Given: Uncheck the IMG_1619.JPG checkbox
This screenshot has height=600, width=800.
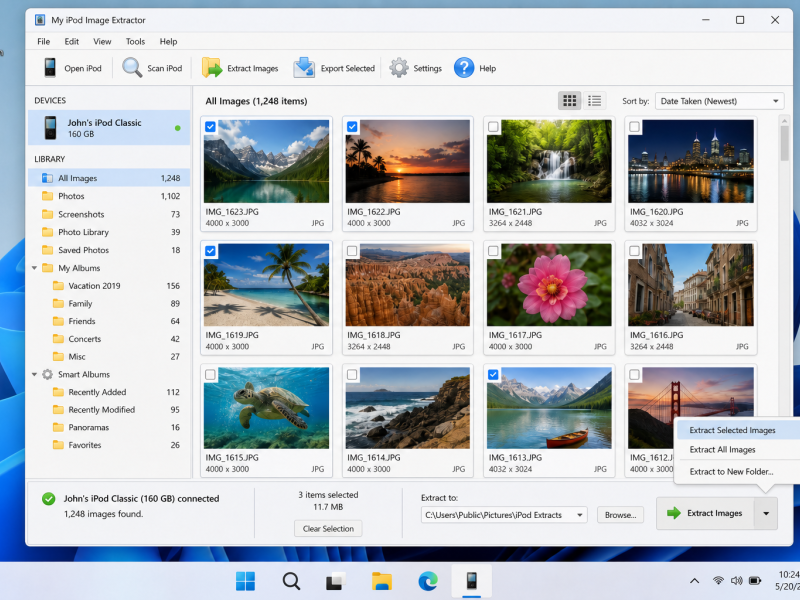Looking at the screenshot, I should [x=210, y=251].
